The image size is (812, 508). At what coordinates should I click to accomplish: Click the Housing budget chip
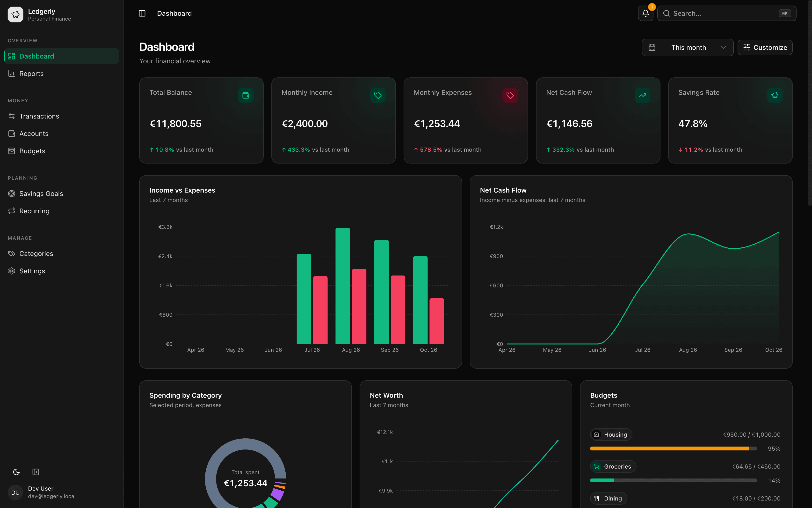click(x=611, y=434)
